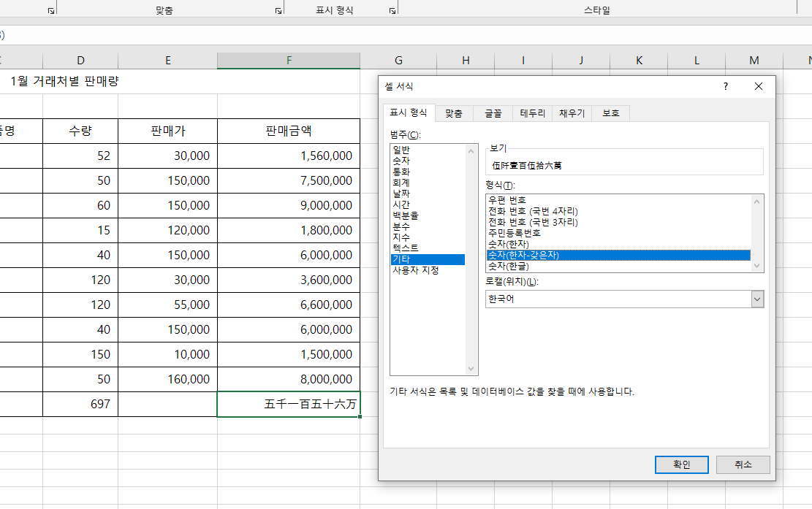Select the cell with 1,560,000

(289, 156)
